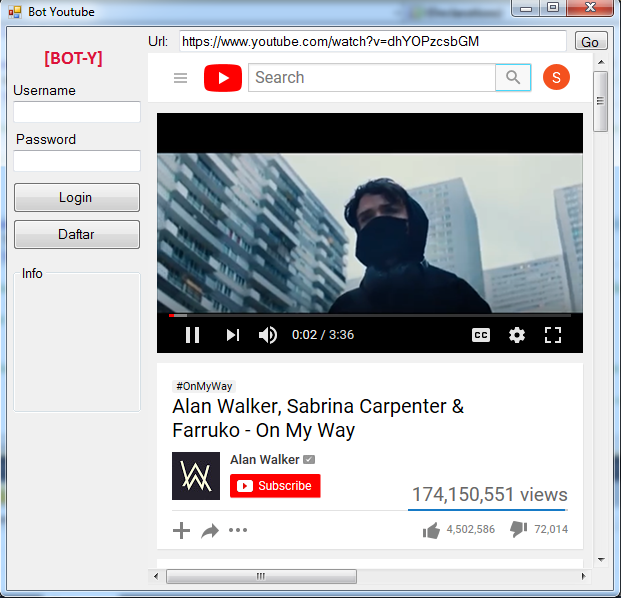
Task: Enter fullscreen video mode
Action: pyautogui.click(x=553, y=335)
